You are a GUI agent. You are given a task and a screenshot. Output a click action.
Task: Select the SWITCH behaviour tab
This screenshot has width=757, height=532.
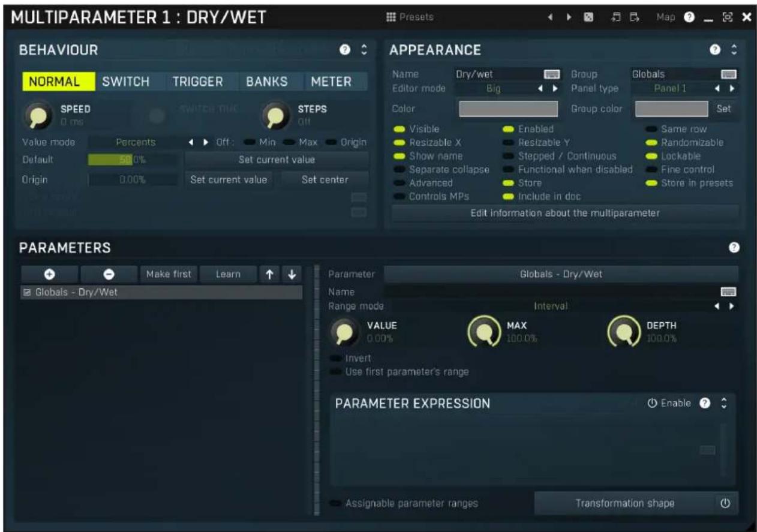(126, 82)
